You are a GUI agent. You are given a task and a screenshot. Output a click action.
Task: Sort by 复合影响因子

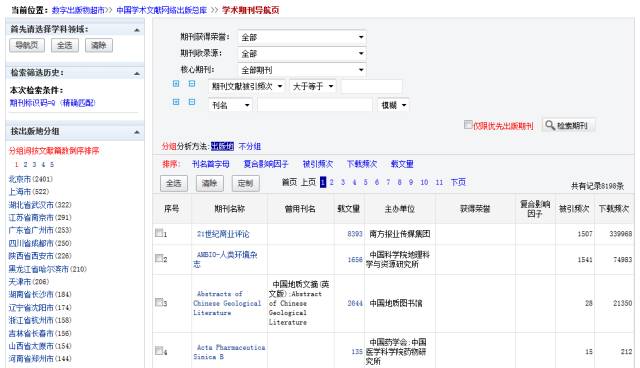pos(266,164)
